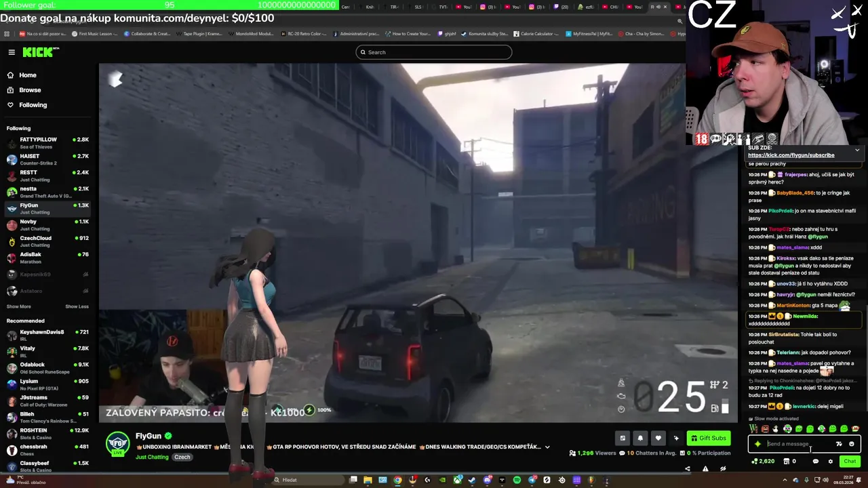Open Discord from the Windows taskbar
This screenshot has width=868, height=488.
point(487,480)
